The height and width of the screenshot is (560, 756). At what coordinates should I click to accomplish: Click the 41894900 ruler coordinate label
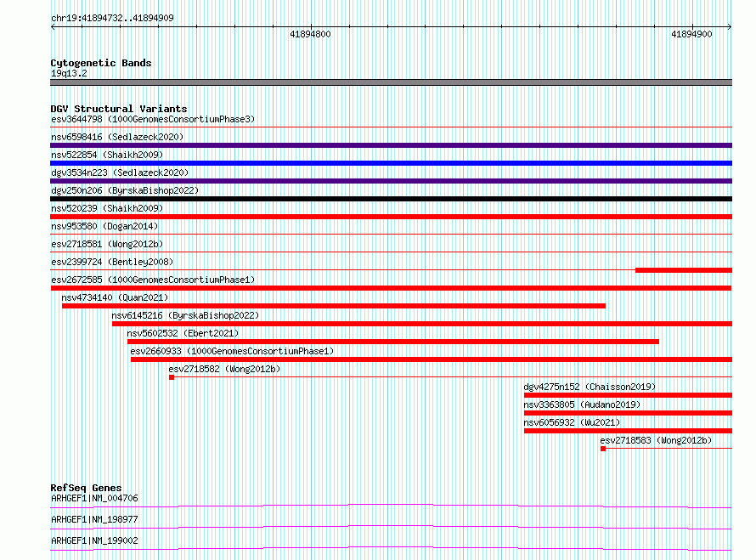point(691,34)
